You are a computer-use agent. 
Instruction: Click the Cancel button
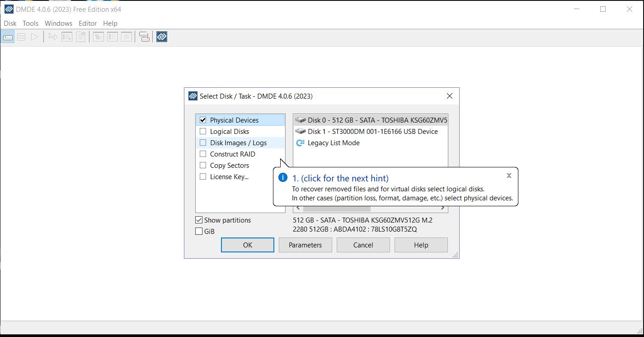pos(363,245)
